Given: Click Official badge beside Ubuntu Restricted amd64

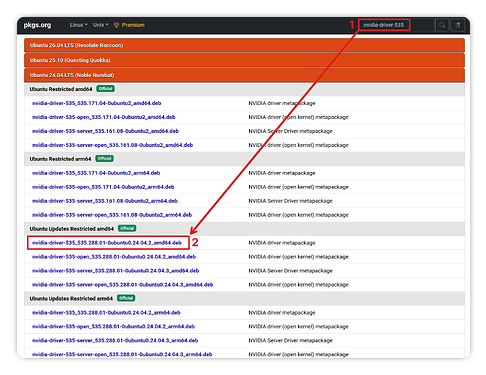Looking at the screenshot, I should tap(106, 89).
